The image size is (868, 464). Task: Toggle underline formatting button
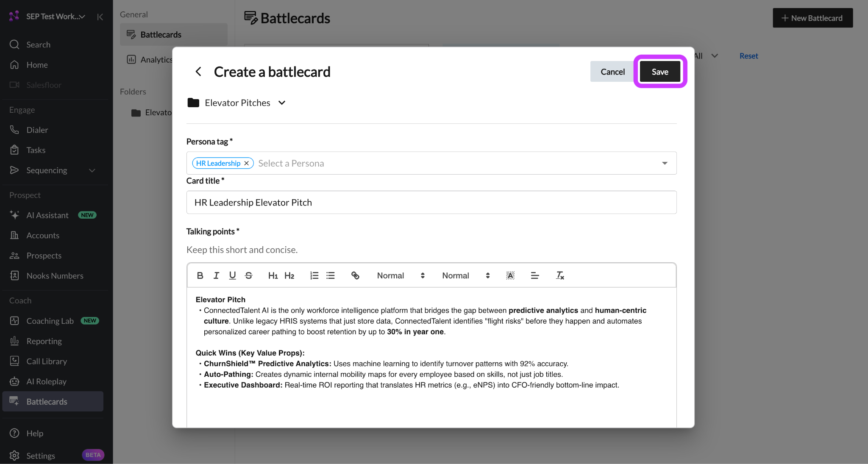click(232, 275)
